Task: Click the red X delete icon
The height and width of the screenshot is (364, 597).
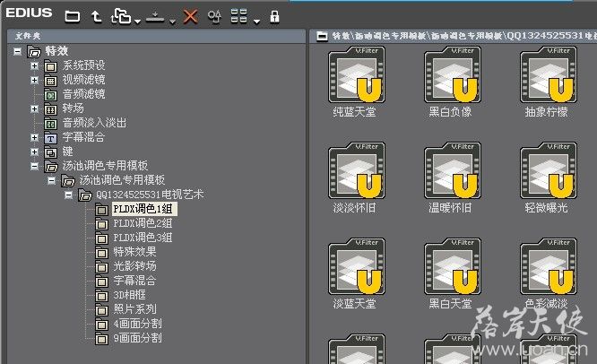Action: coord(190,17)
